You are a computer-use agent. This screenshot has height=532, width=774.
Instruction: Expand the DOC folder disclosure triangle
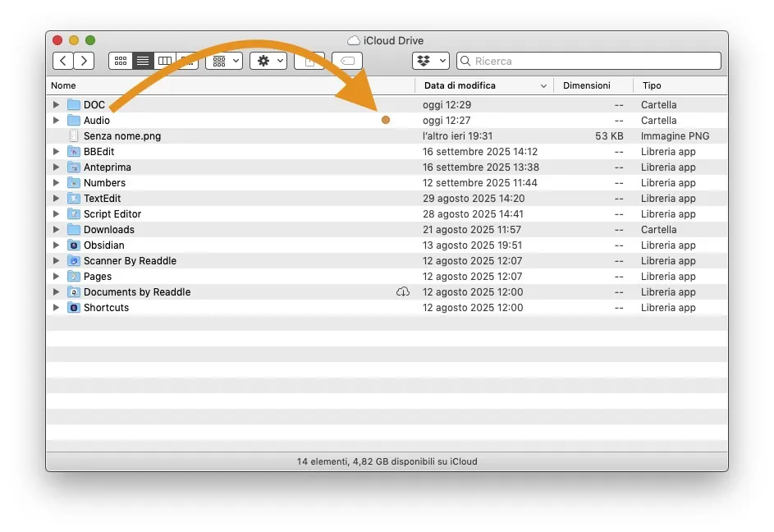(x=56, y=104)
